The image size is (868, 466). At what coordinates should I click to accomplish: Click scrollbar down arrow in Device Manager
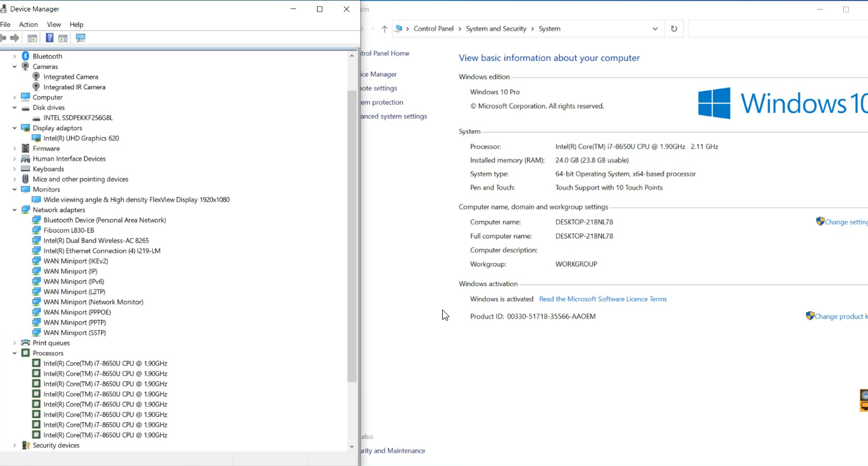coord(352,446)
